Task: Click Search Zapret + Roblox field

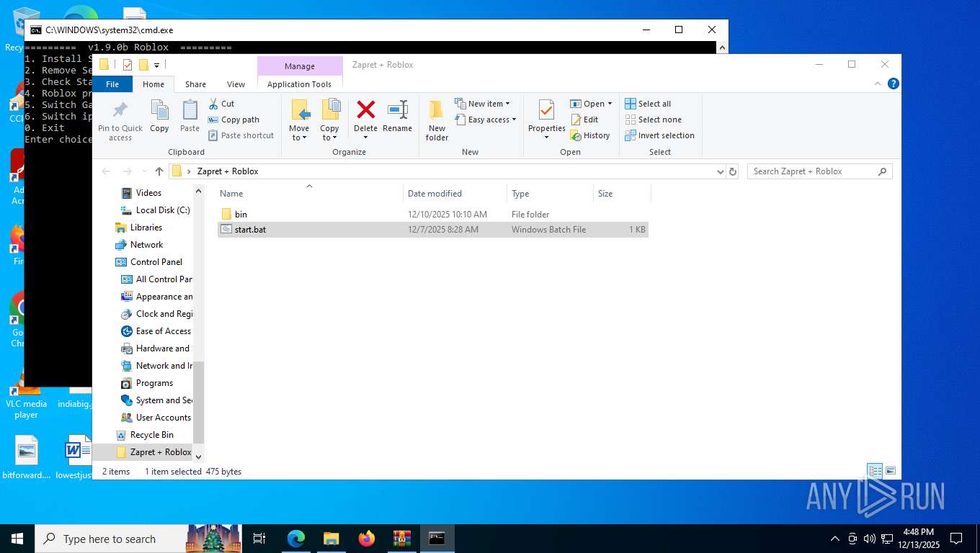Action: (x=819, y=171)
